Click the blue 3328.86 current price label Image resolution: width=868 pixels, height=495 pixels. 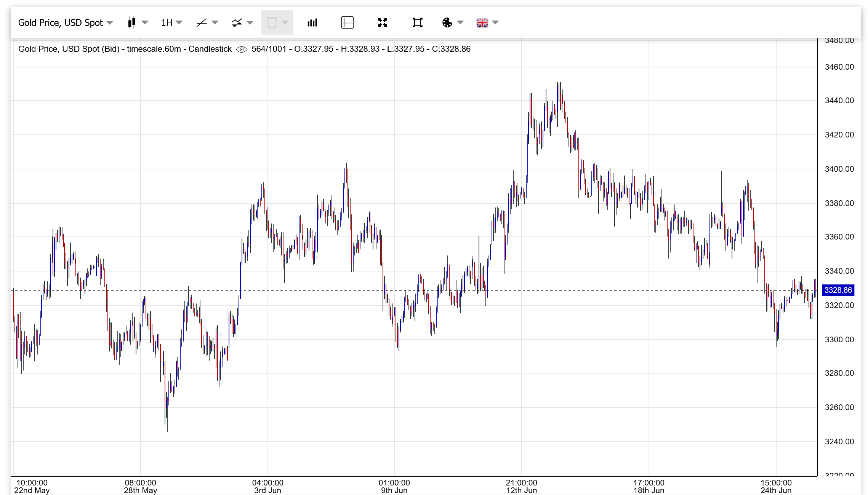pyautogui.click(x=838, y=290)
